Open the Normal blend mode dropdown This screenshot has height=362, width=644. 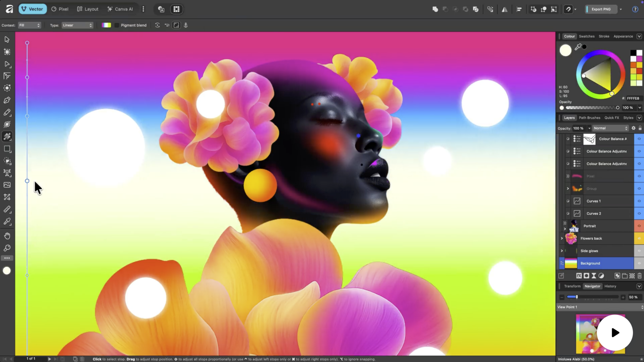[611, 128]
